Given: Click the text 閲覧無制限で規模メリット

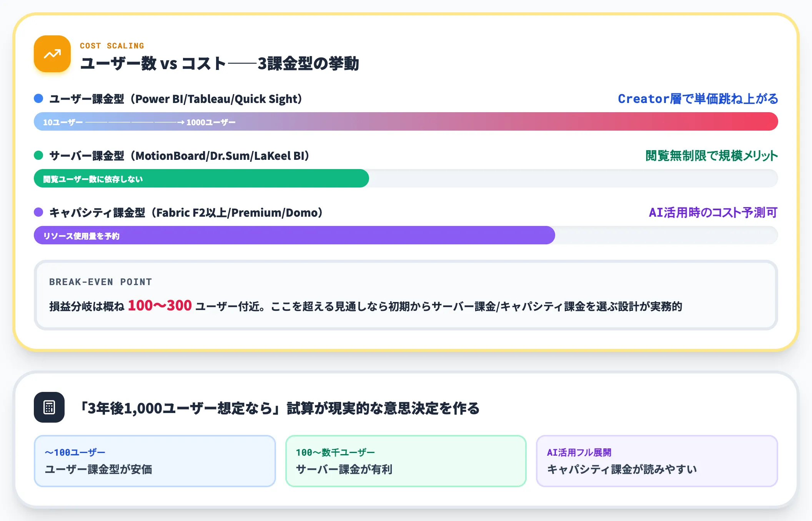Looking at the screenshot, I should click(x=712, y=156).
